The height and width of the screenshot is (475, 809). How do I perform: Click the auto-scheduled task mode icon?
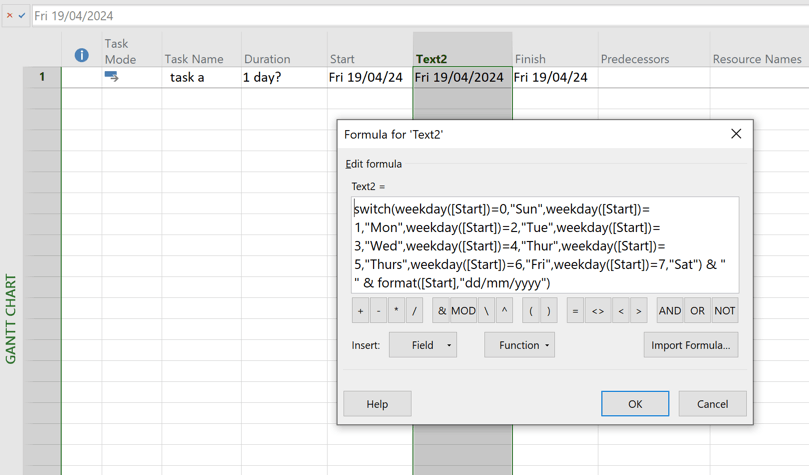(111, 77)
